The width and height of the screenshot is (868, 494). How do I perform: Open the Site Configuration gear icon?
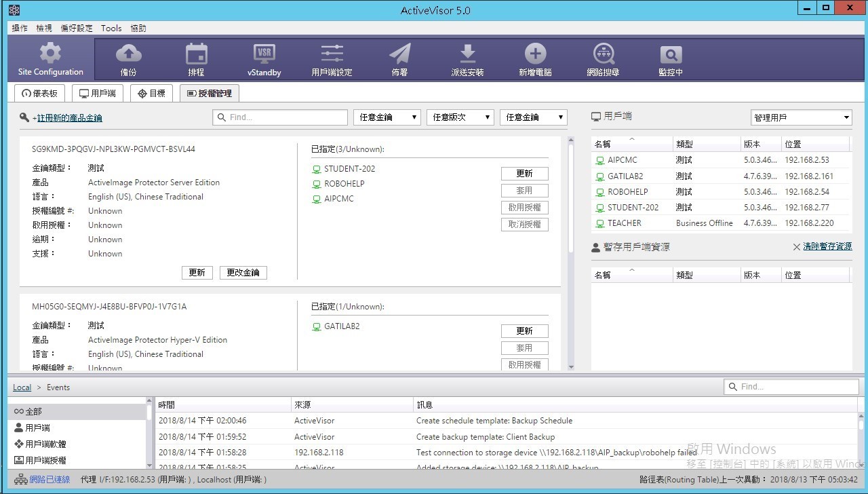coord(50,54)
